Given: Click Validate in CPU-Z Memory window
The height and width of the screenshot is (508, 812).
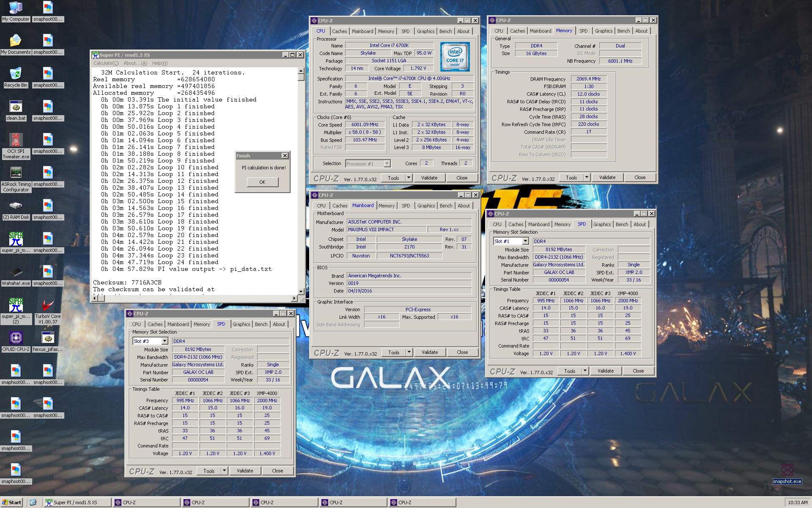Looking at the screenshot, I should click(x=607, y=177).
